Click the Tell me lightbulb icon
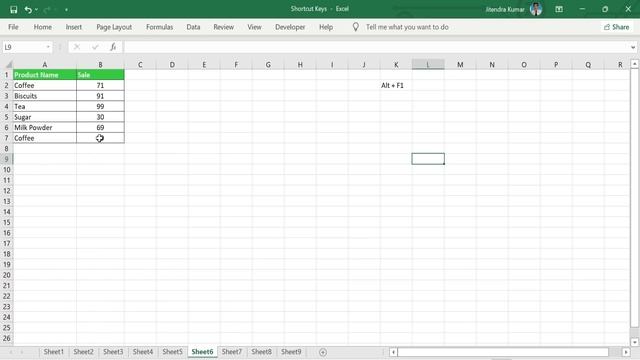This screenshot has height=360, width=640. click(356, 27)
